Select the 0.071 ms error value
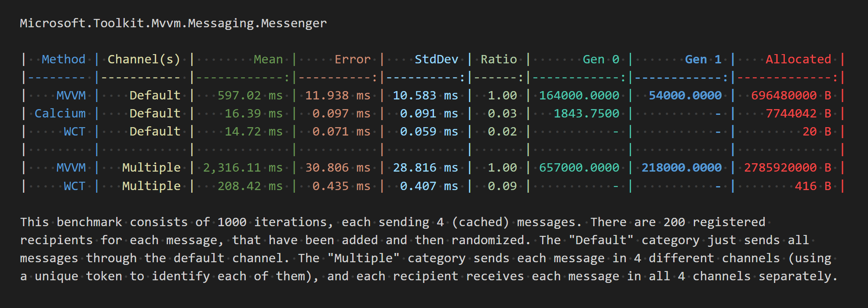868x308 pixels. [342, 132]
